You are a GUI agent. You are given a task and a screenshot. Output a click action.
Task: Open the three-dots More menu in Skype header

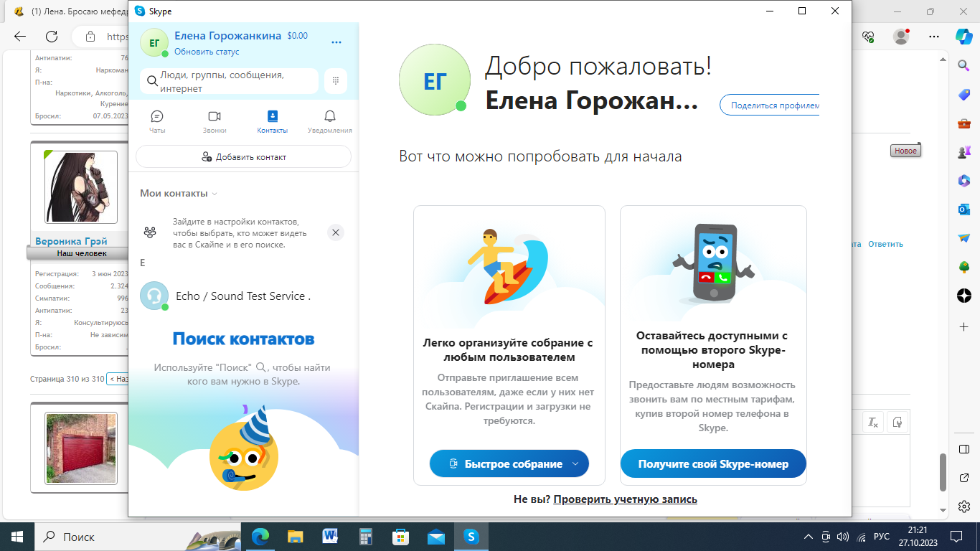tap(336, 42)
